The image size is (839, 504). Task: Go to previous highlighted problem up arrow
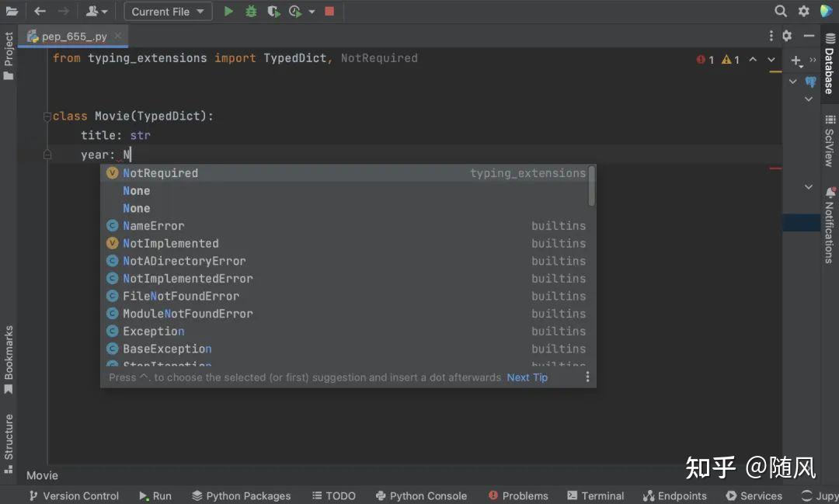pyautogui.click(x=753, y=59)
